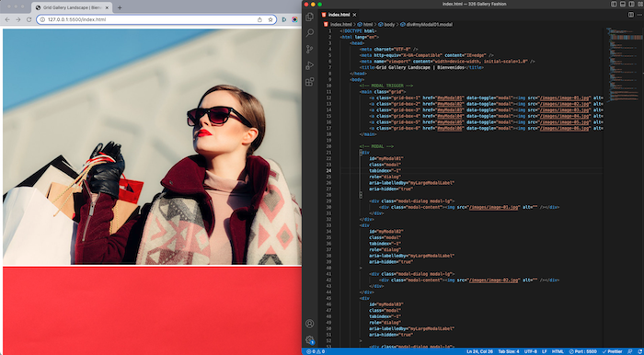Reload the browser page
This screenshot has height=355, width=644.
(29, 19)
